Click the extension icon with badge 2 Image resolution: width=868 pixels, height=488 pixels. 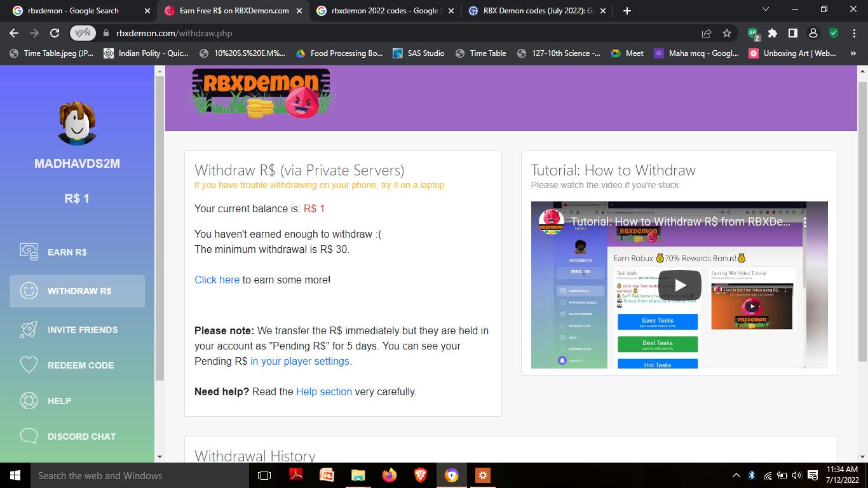click(753, 34)
